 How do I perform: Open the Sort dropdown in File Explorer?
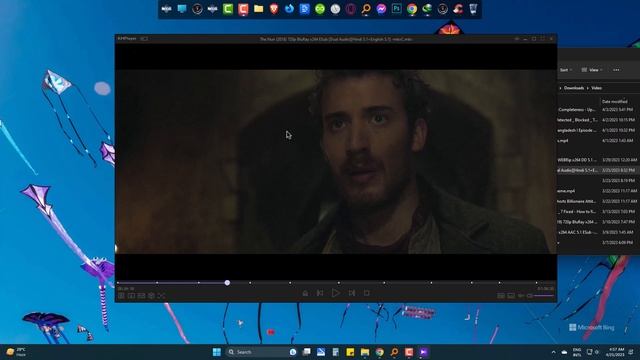565,70
